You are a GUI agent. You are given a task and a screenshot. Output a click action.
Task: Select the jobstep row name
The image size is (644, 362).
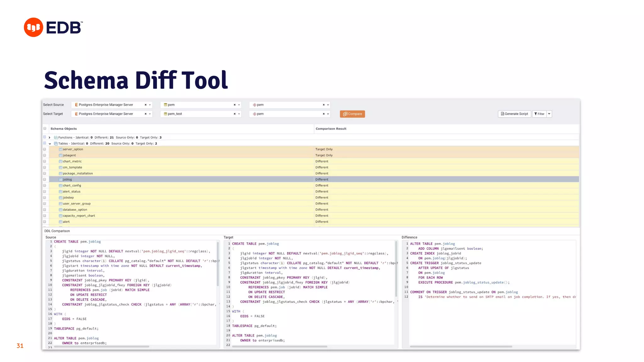click(x=68, y=198)
